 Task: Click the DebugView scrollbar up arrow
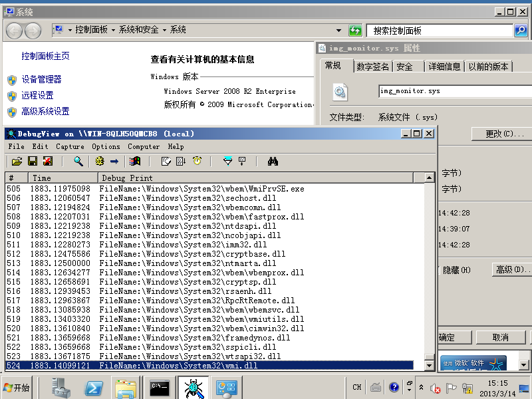click(429, 178)
